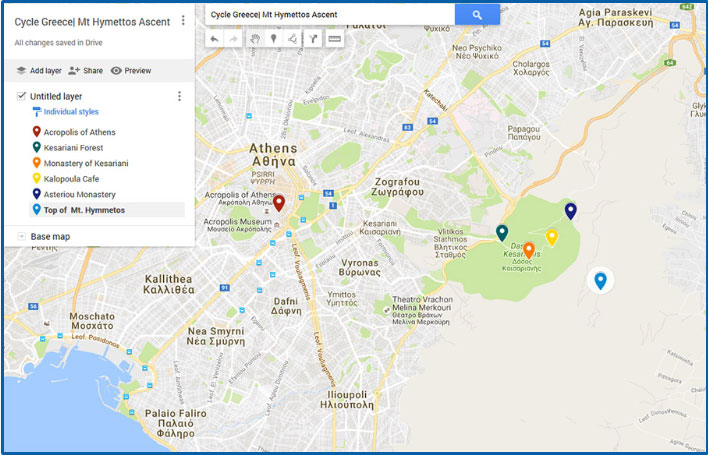Click the Nea Smyrni place label on map
The width and height of the screenshot is (708, 455).
point(216,336)
